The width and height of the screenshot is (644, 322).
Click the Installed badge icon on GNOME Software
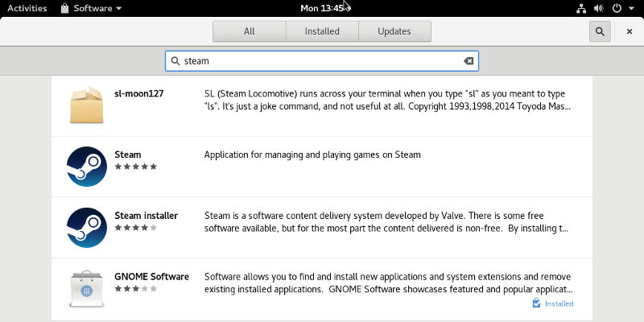tap(536, 303)
